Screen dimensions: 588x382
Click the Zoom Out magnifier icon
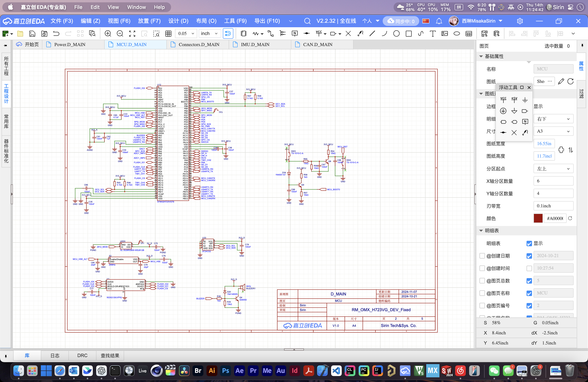(x=120, y=34)
